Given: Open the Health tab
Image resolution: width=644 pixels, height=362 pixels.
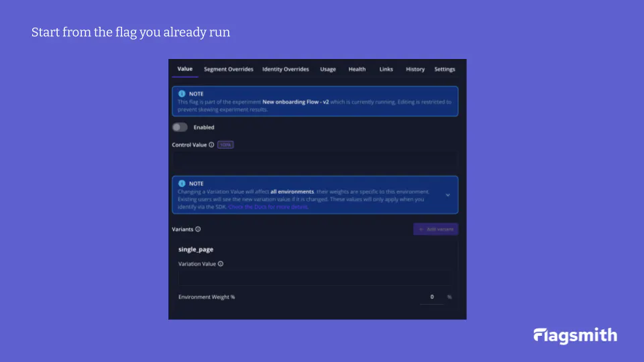Looking at the screenshot, I should click(x=357, y=69).
